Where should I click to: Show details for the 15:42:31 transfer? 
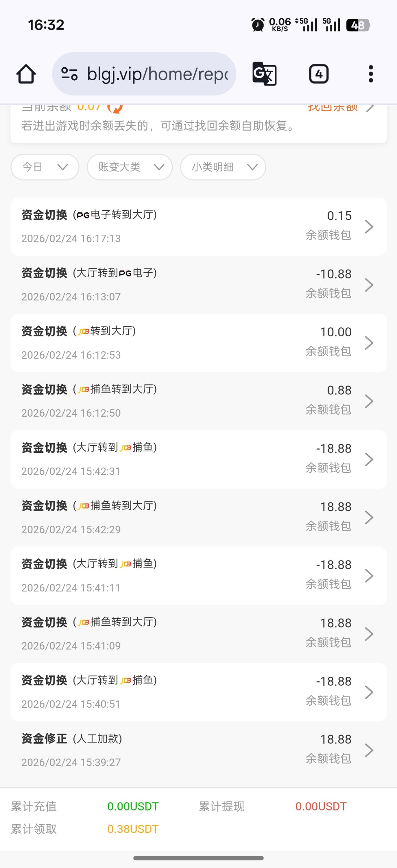coord(198,459)
